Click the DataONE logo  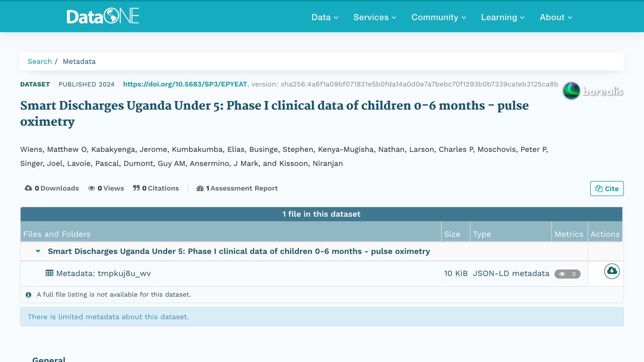(x=103, y=17)
